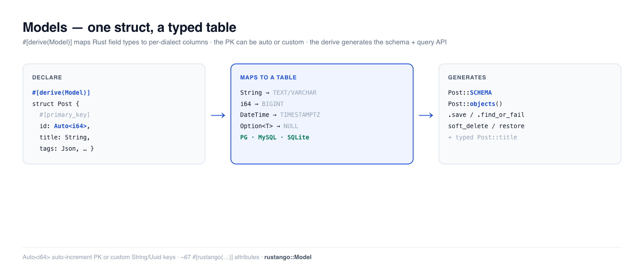Click the 'soft_delete / restore' line
The image size is (644, 274).
click(x=486, y=126)
